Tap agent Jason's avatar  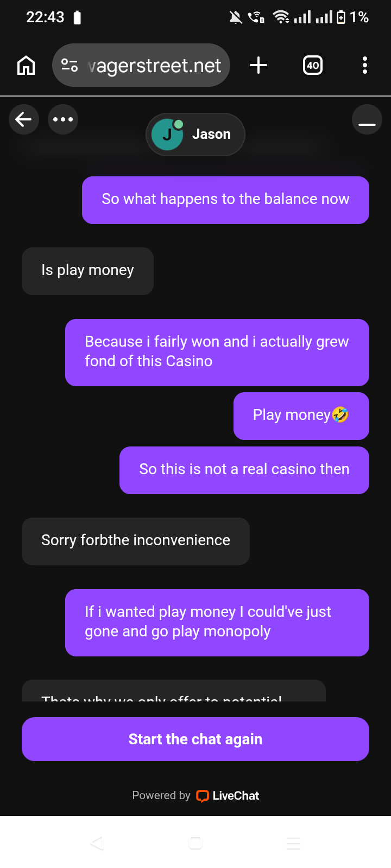pyautogui.click(x=167, y=135)
